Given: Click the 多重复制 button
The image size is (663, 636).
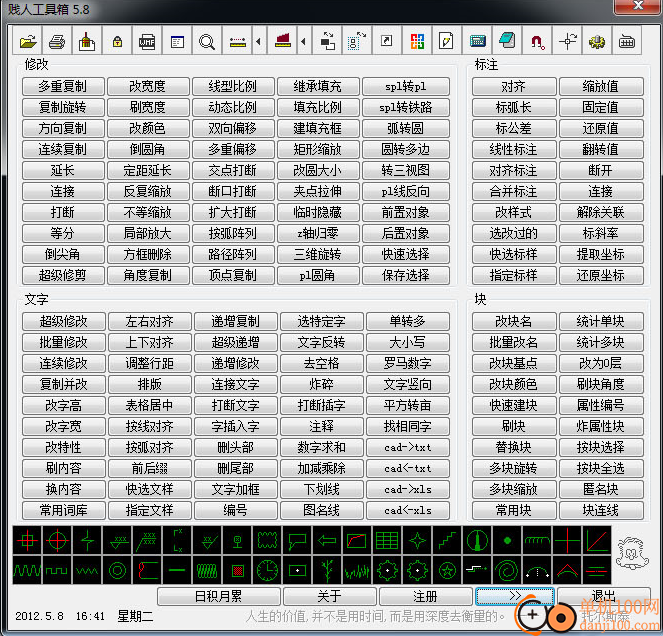Looking at the screenshot, I should point(63,86).
